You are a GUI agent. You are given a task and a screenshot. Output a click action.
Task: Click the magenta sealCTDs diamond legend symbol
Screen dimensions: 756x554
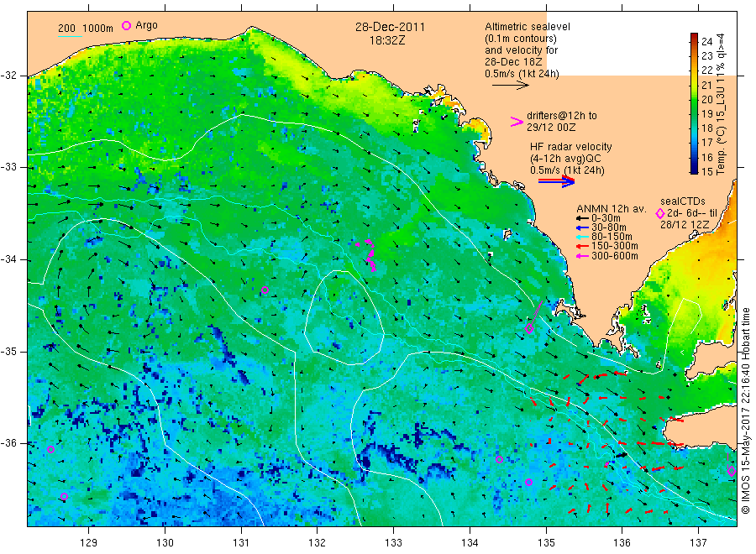(x=660, y=213)
